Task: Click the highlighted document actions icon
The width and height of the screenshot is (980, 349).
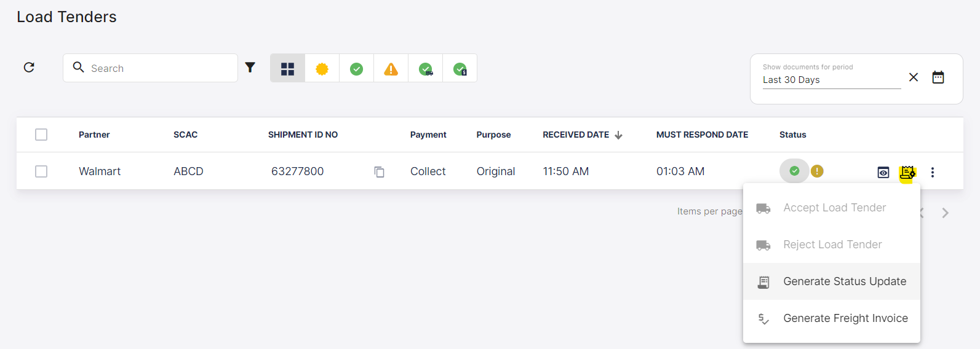Action: 907,173
